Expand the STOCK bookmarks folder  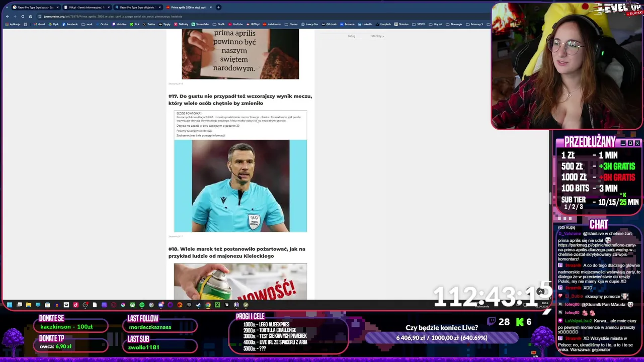click(x=419, y=24)
